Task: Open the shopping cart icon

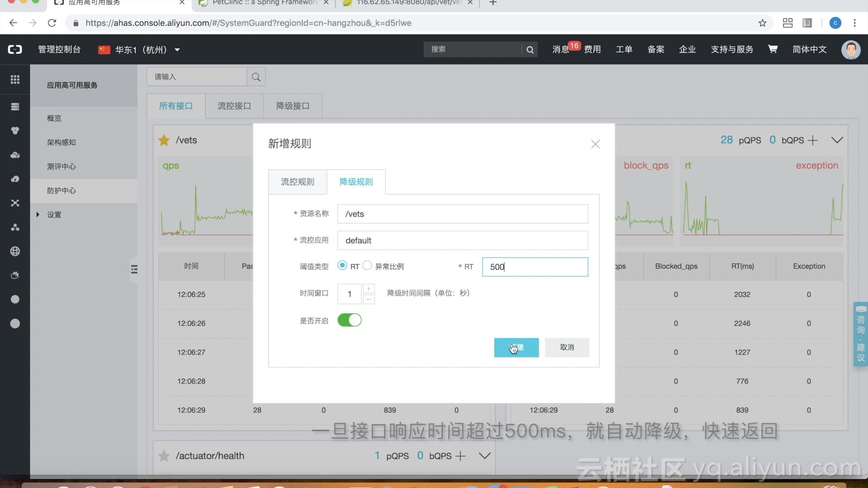Action: coord(773,49)
